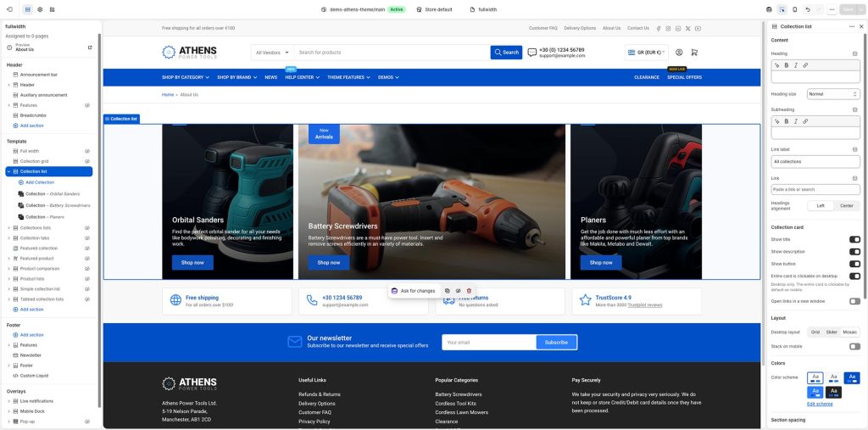Close the Collection list settings panel
Image resolution: width=868 pixels, height=430 pixels.
tap(861, 26)
